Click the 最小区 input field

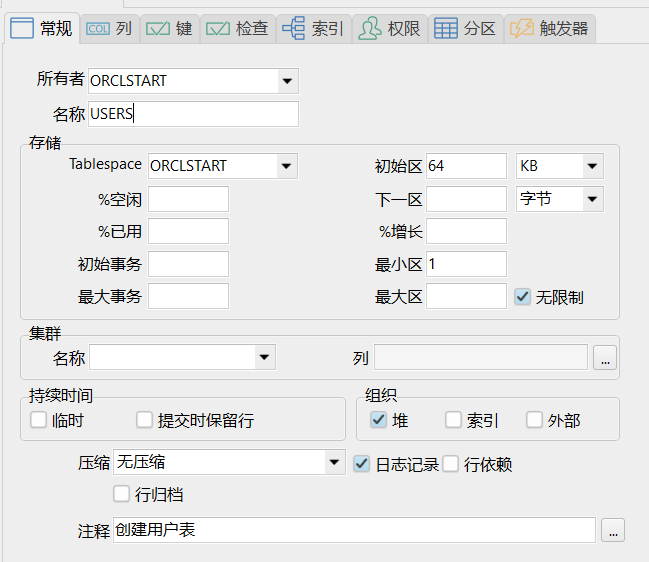point(466,264)
